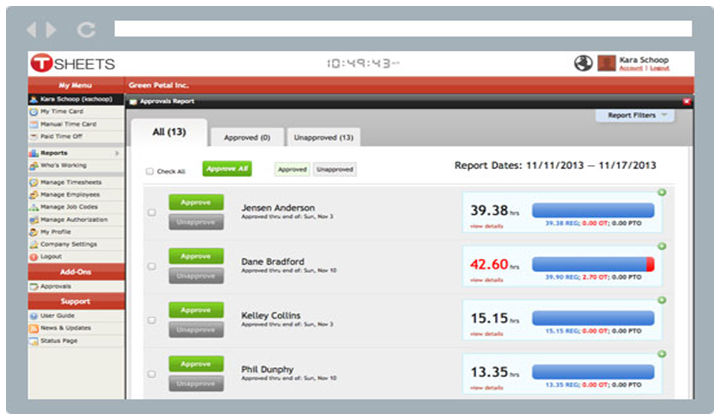Screen dimensions: 718x420
Task: Switch to the Unapproved (13) tab
Action: pyautogui.click(x=323, y=137)
